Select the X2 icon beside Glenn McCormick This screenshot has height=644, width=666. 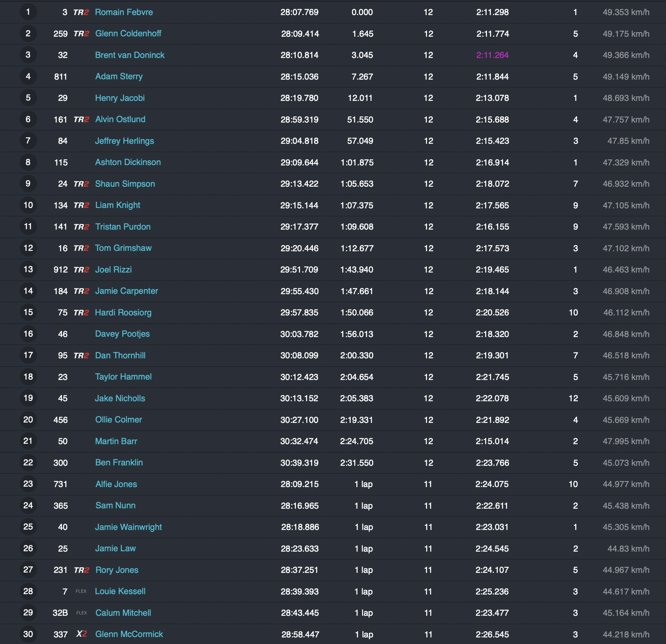click(x=82, y=634)
